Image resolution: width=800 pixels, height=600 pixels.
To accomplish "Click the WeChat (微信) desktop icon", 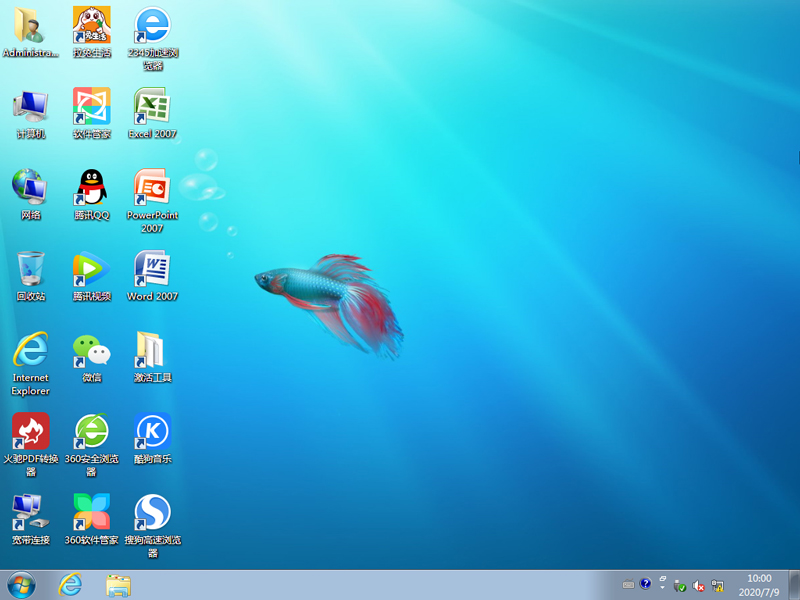I will [x=91, y=350].
